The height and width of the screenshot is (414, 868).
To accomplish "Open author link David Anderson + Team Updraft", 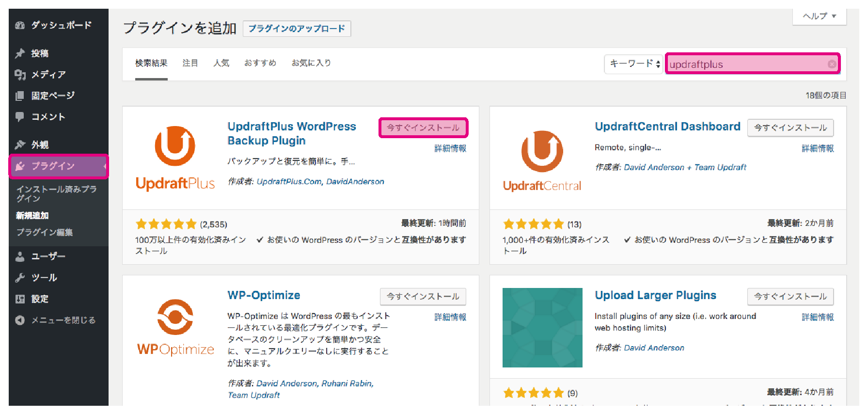I will [x=685, y=167].
